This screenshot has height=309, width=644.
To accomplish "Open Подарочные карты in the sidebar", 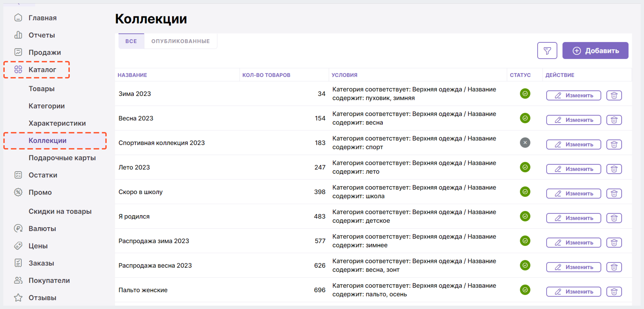I will 62,158.
